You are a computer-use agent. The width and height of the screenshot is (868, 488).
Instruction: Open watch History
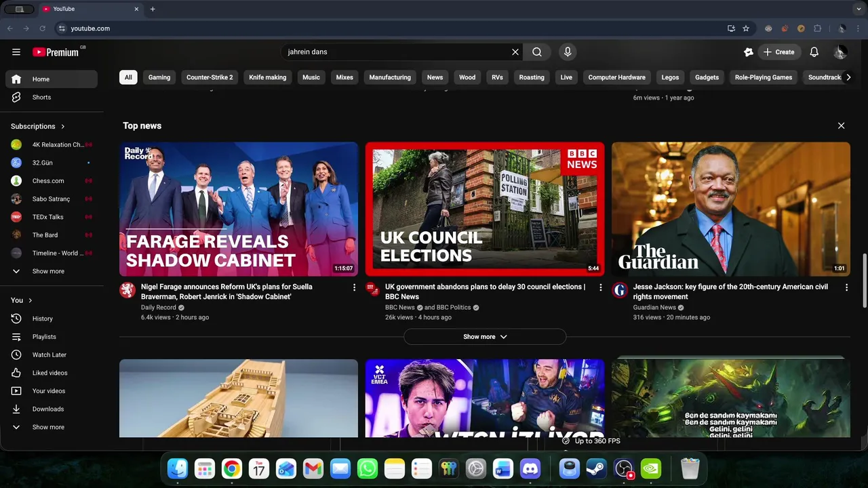click(52, 319)
